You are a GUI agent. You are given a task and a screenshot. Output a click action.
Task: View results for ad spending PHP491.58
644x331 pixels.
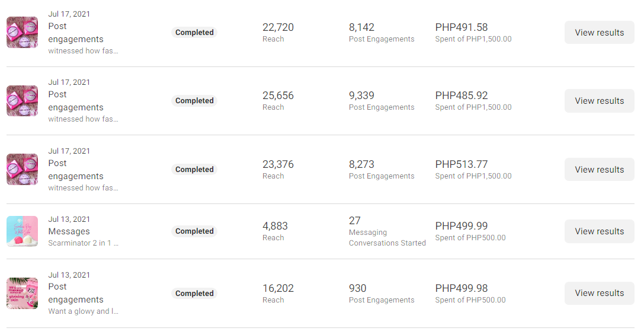599,33
